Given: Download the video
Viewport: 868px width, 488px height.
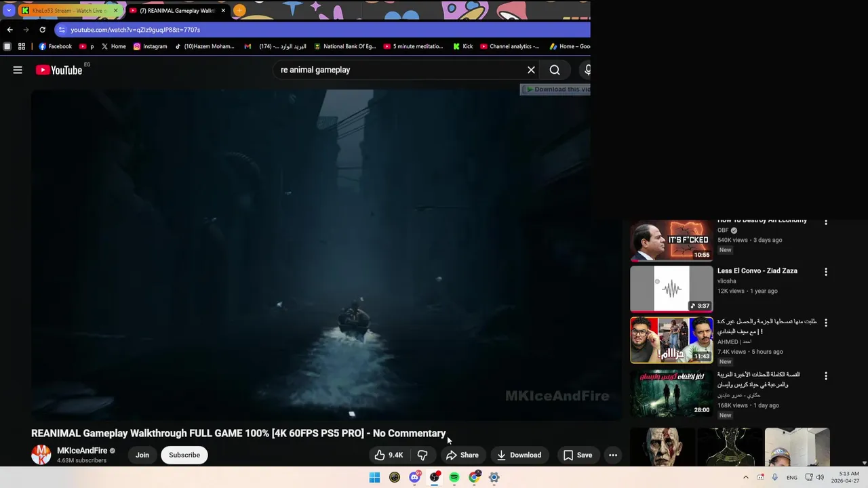Looking at the screenshot, I should (x=519, y=455).
